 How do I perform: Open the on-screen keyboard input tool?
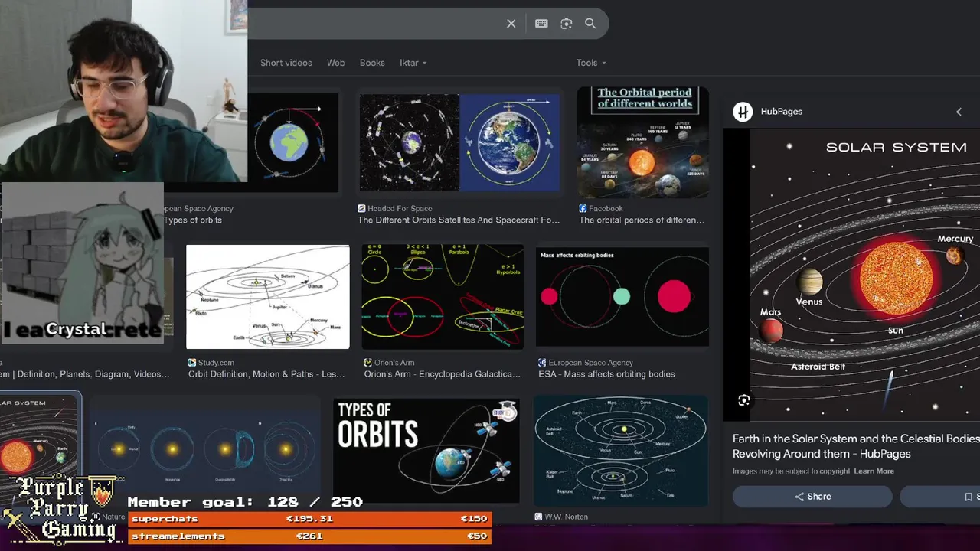coord(541,24)
